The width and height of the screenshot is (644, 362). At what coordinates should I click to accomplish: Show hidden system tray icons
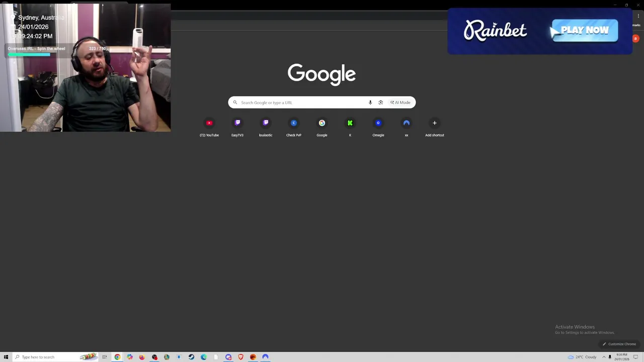coord(604,357)
